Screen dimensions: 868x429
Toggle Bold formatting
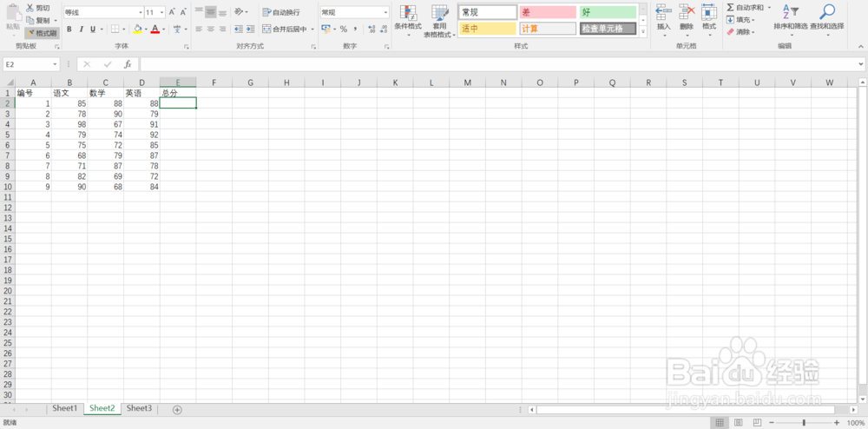coord(69,29)
